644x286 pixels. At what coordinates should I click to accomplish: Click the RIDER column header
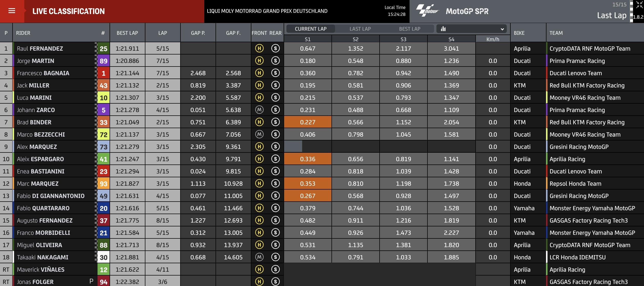(23, 33)
